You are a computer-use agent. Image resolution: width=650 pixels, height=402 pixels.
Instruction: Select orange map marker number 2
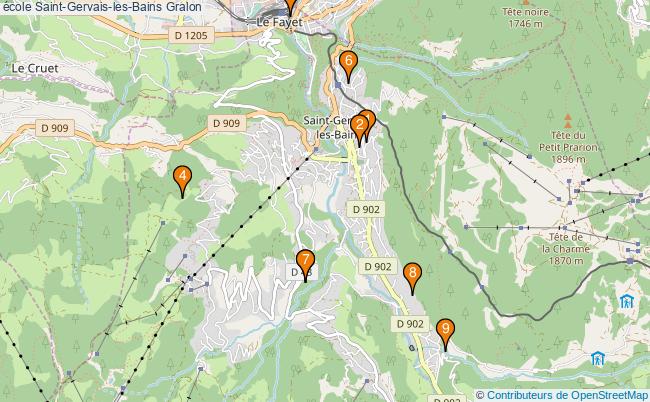point(359,129)
